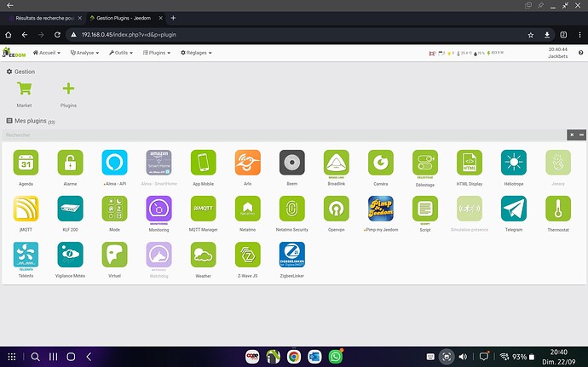Expand the Analyse dropdown menu
The image size is (588, 367).
[84, 53]
